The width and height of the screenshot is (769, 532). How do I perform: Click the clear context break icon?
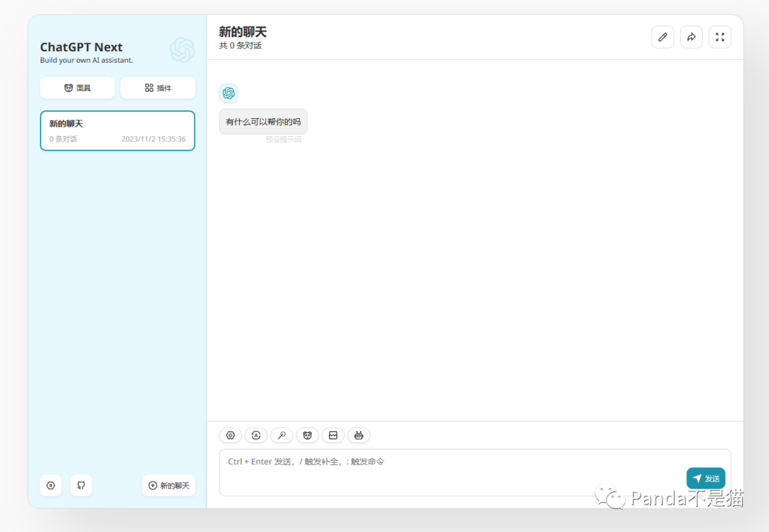coord(333,435)
